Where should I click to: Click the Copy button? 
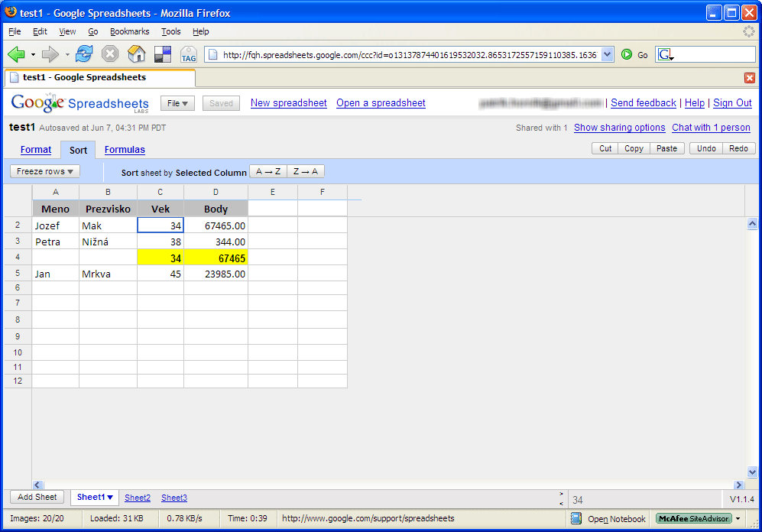click(634, 148)
